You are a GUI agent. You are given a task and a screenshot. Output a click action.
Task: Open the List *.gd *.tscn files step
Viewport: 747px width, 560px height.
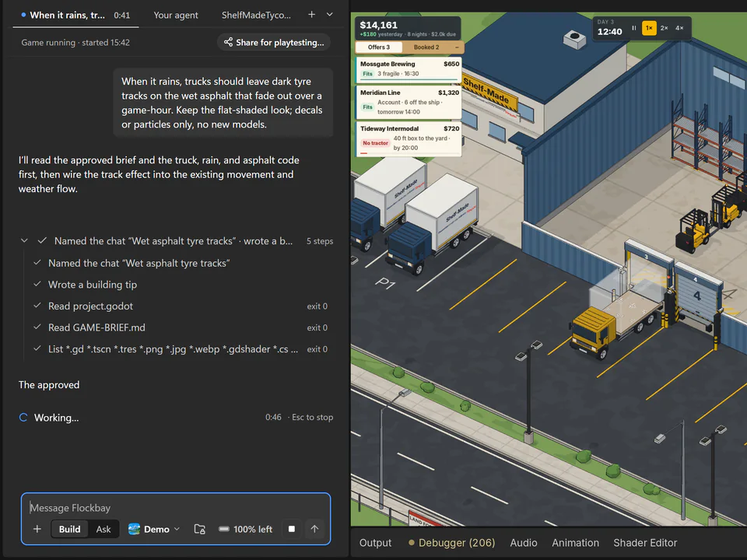point(180,349)
